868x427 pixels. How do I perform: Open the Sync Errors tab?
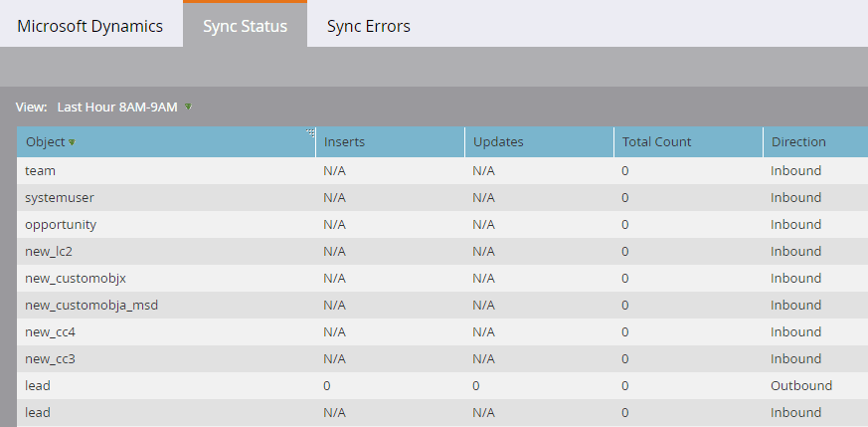[x=368, y=26]
